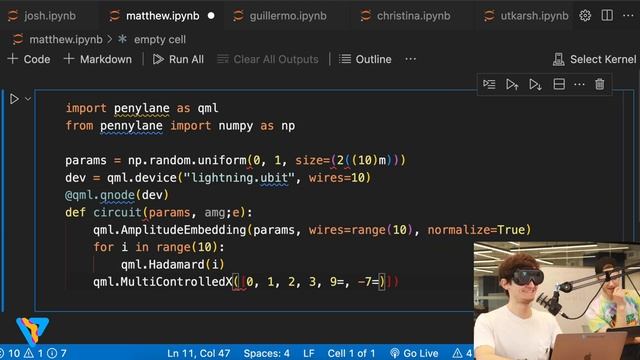The width and height of the screenshot is (640, 360).
Task: Add a new Markdown cell
Action: point(98,59)
